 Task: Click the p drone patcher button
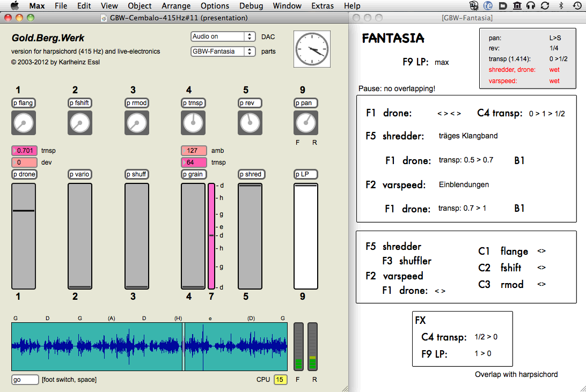[24, 174]
